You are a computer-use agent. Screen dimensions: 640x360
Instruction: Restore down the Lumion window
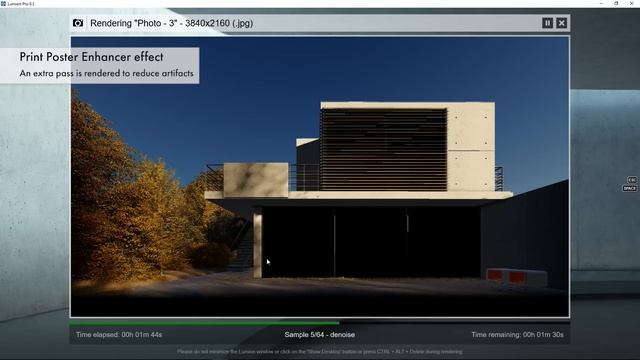point(616,3)
